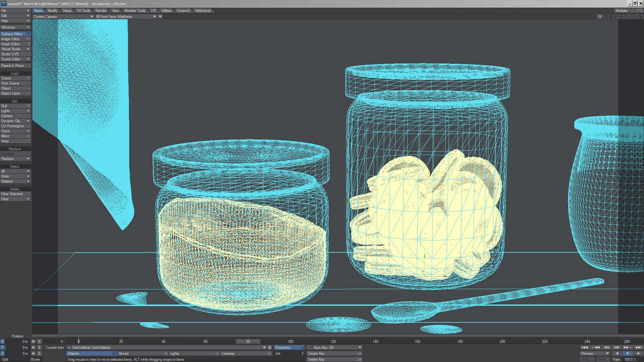Click the X position spinner arrows
Image resolution: width=644 pixels, height=362 pixels.
[x=33, y=342]
